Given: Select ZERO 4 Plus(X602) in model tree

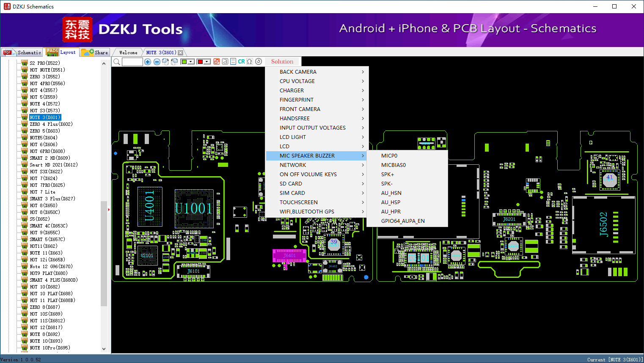Looking at the screenshot, I should click(51, 124).
